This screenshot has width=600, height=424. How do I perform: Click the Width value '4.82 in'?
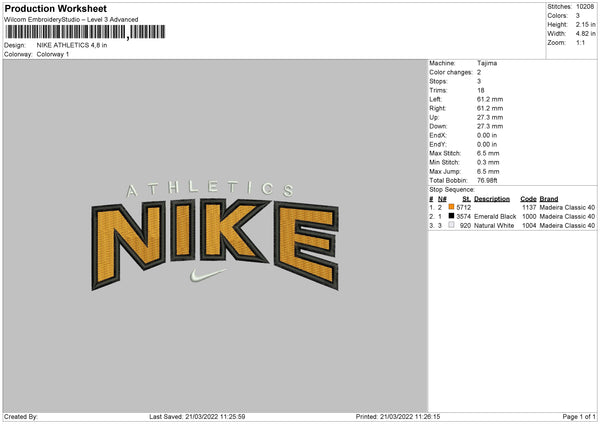click(x=585, y=34)
